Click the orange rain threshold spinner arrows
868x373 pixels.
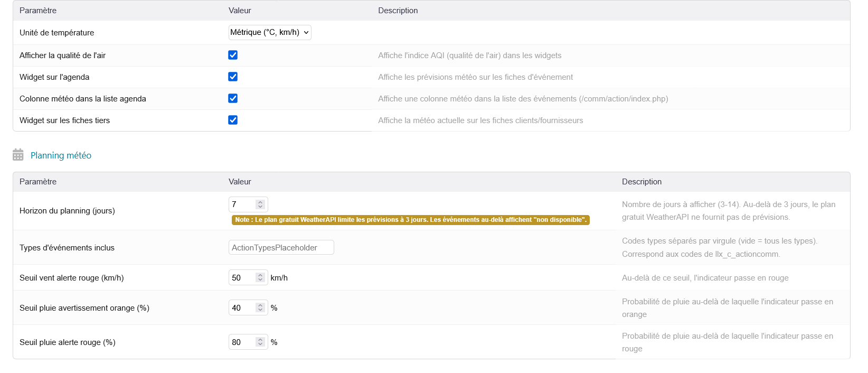point(260,307)
